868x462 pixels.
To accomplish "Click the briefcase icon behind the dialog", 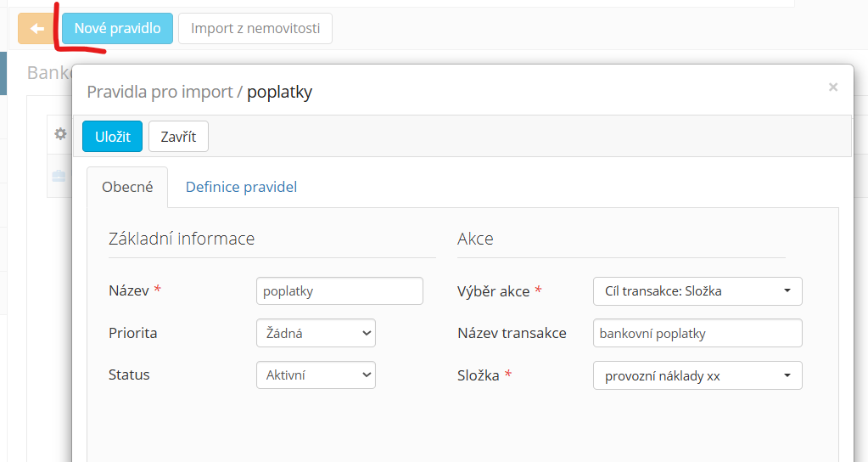I will pyautogui.click(x=59, y=176).
